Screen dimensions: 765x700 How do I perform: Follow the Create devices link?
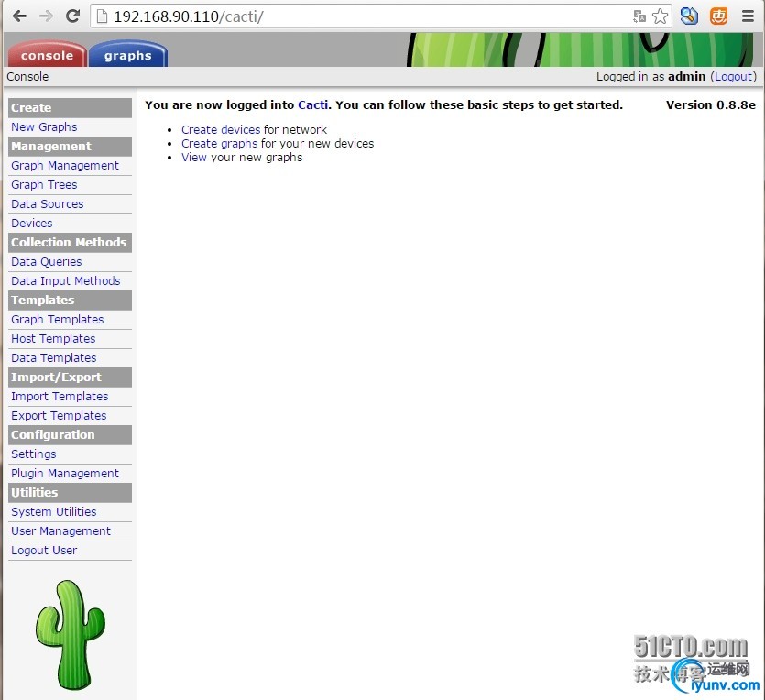[221, 130]
